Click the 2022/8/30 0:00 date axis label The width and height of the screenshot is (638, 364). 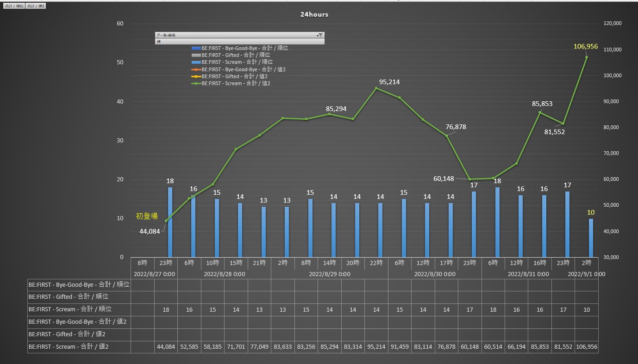pos(435,274)
